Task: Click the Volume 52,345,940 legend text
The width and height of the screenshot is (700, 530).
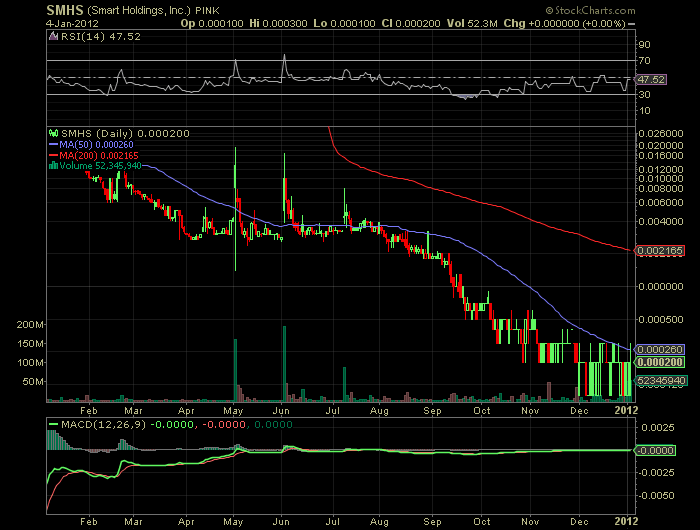Action: (x=100, y=166)
